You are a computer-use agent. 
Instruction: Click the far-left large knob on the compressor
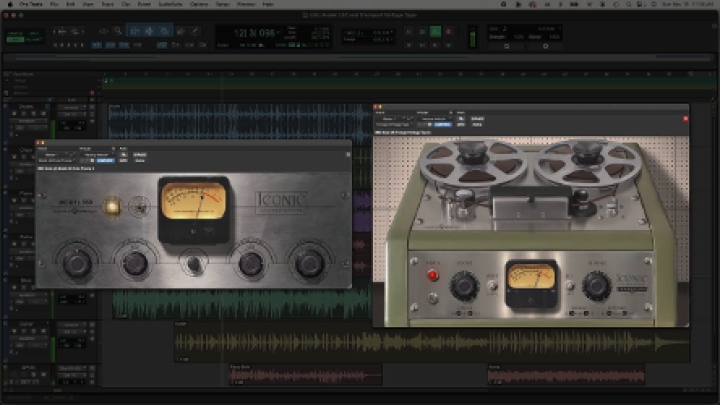[x=77, y=264]
